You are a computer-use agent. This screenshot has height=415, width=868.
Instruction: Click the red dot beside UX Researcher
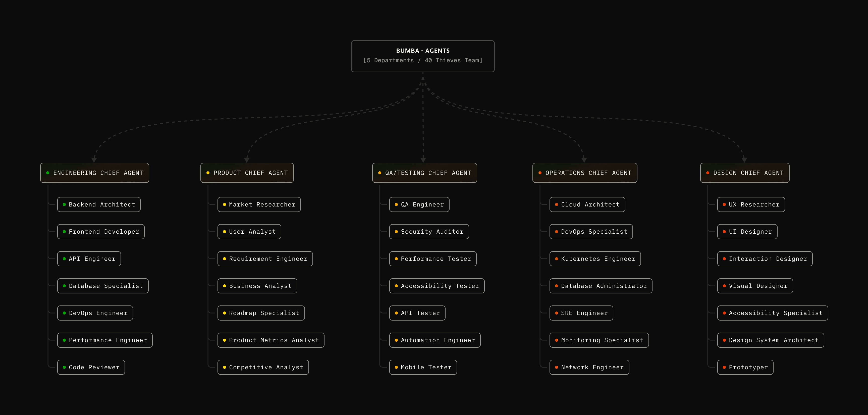(x=724, y=205)
